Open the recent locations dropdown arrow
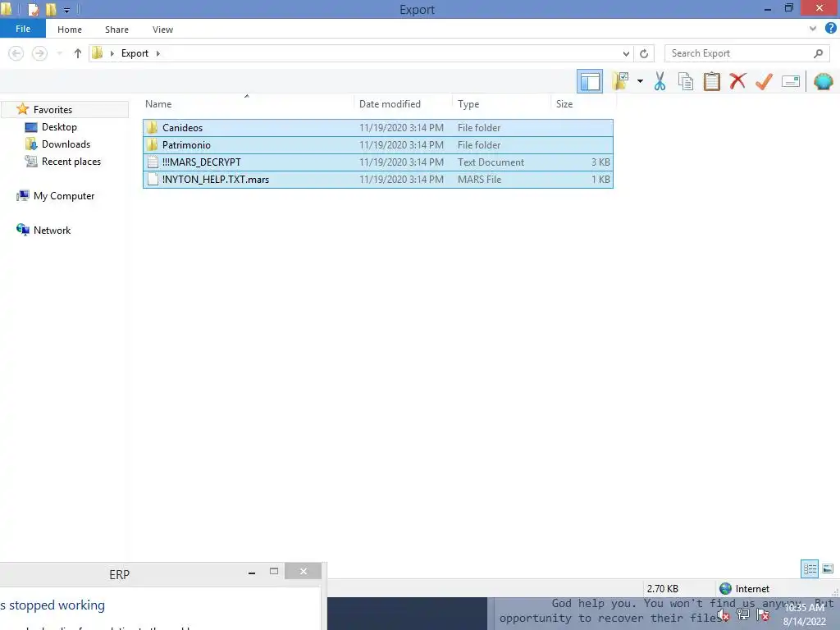Image resolution: width=840 pixels, height=630 pixels. pyautogui.click(x=59, y=53)
